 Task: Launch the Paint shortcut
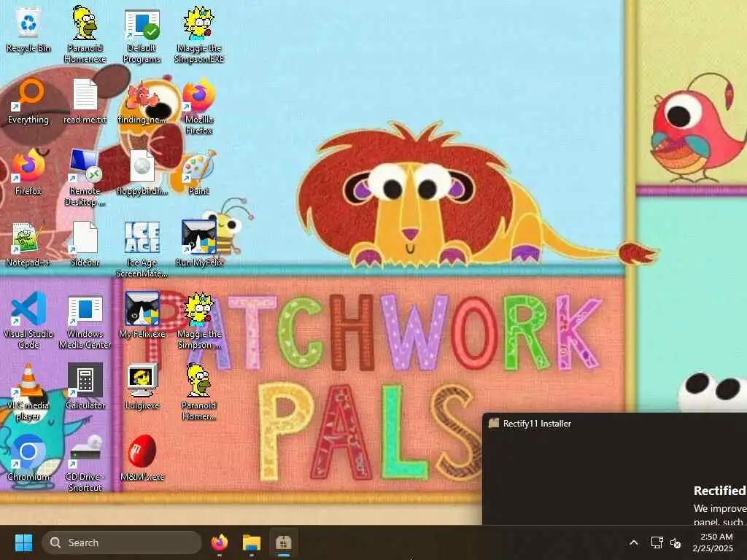point(199,172)
